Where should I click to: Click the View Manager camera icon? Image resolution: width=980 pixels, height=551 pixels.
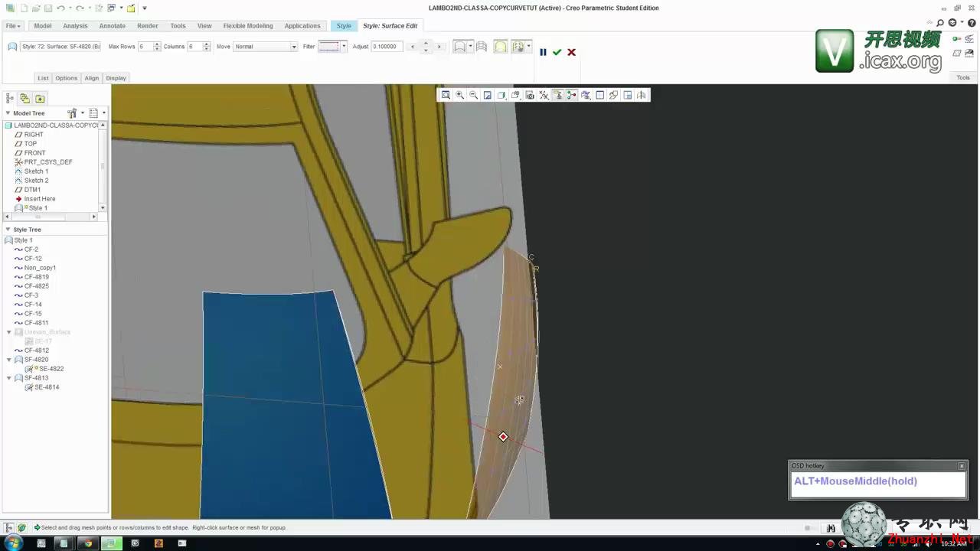(529, 95)
